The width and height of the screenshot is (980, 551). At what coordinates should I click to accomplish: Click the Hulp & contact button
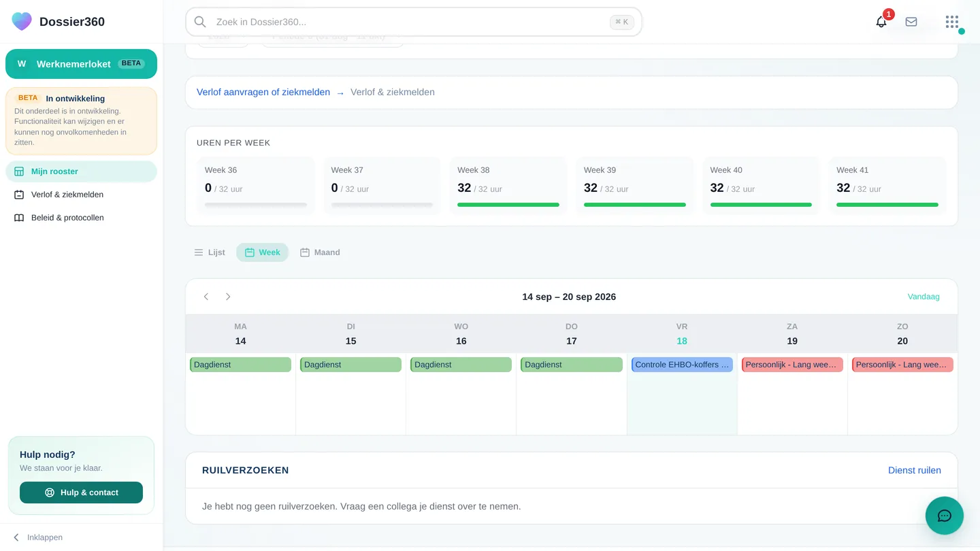[81, 492]
